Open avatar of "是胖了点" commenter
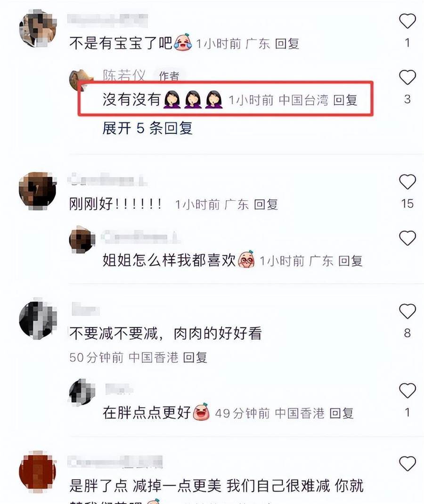The image size is (424, 504). tap(38, 472)
